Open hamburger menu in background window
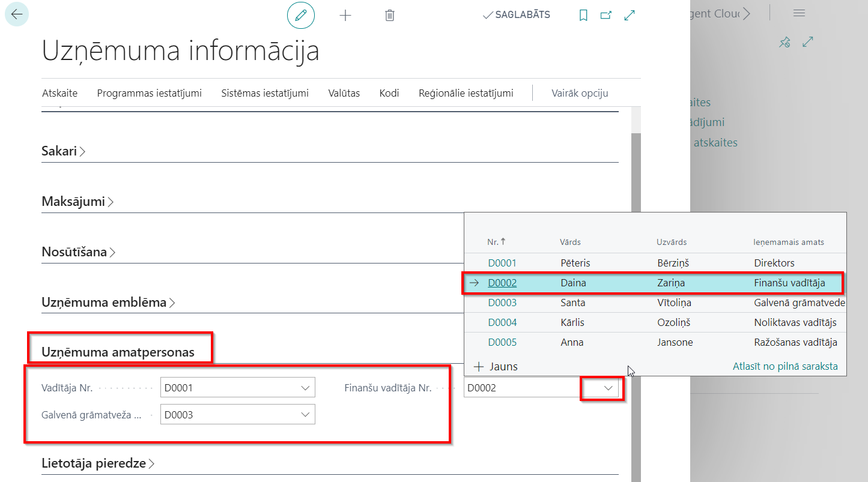Image resolution: width=868 pixels, height=482 pixels. coord(799,13)
